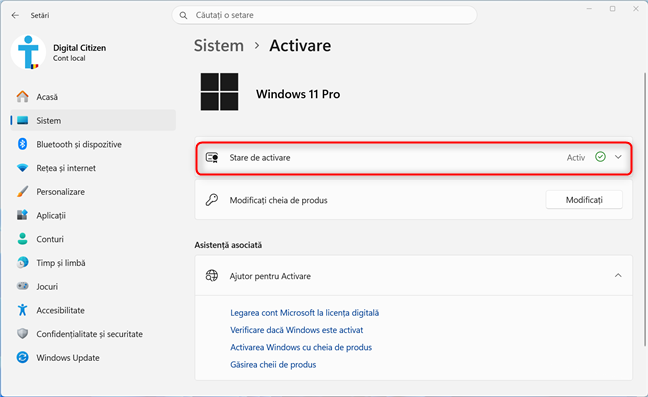Image resolution: width=648 pixels, height=397 pixels.
Task: Open the Acasă page
Action: 93,97
